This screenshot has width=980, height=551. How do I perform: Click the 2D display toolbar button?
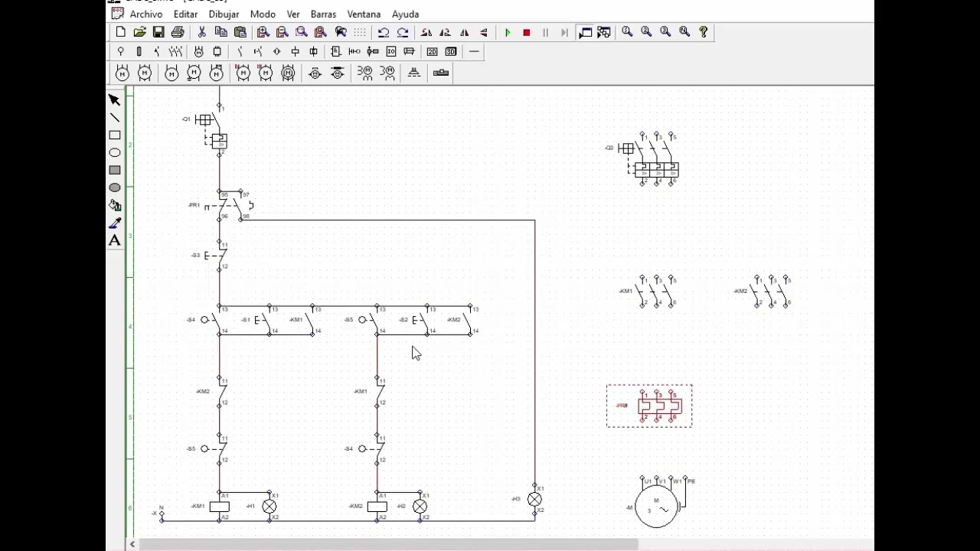click(432, 51)
